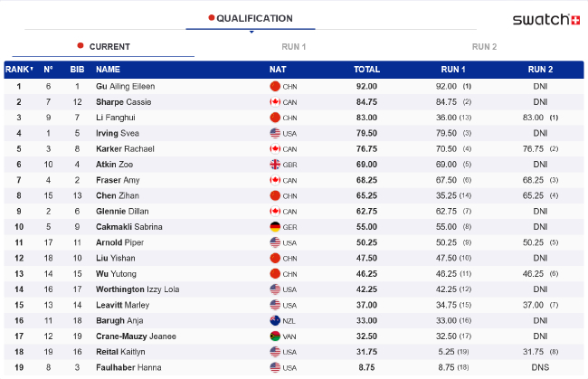
Task: Click the BIB column header
Action: pos(77,69)
